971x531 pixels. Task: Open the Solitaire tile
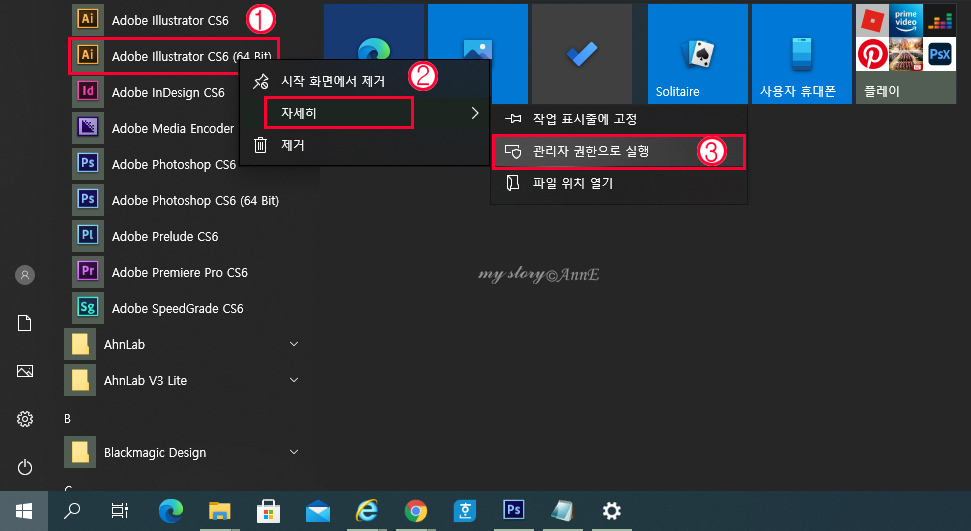[697, 53]
